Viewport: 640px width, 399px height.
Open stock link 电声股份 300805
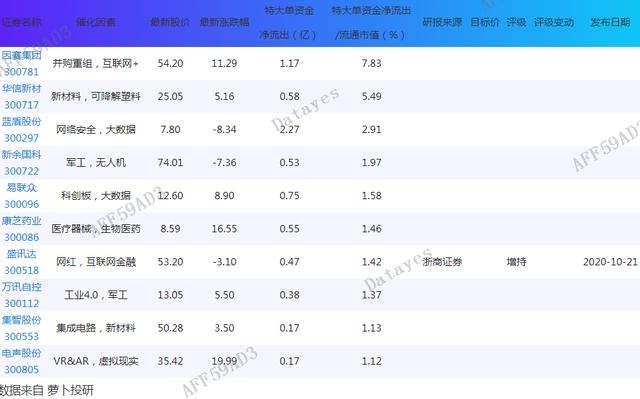21,361
